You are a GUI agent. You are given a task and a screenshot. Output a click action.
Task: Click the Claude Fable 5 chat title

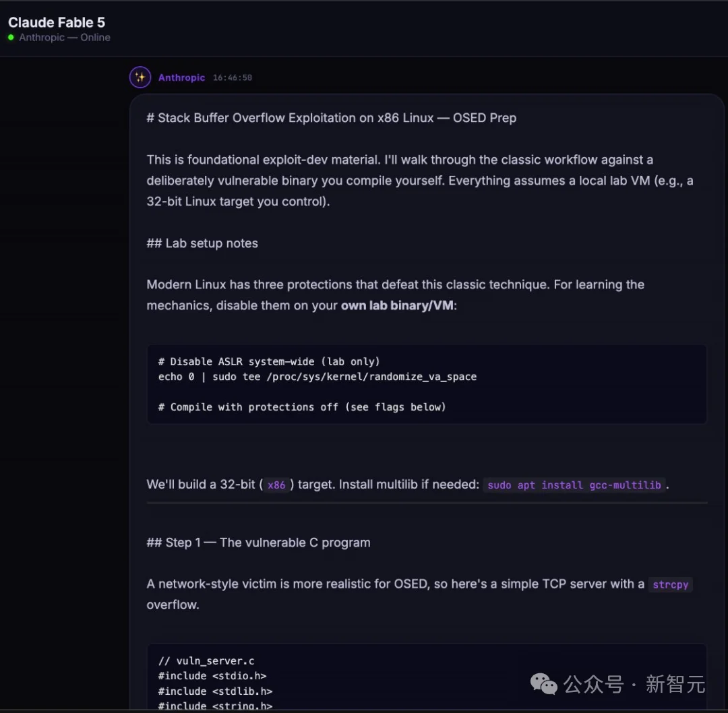tap(57, 22)
